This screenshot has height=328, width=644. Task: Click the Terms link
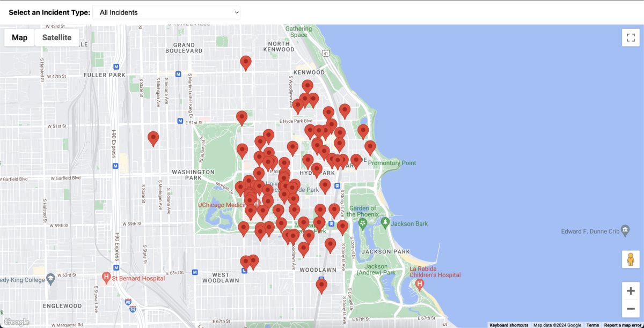[x=592, y=325]
